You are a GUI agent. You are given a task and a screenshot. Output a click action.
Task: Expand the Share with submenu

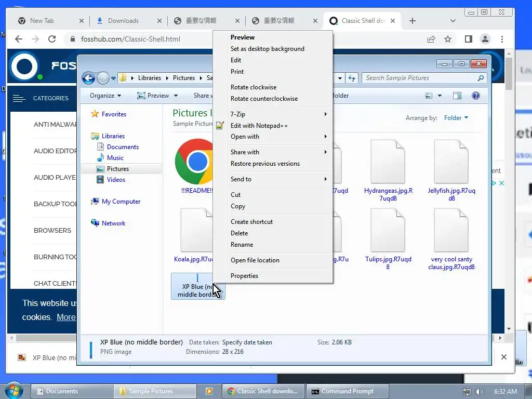pyautogui.click(x=280, y=152)
